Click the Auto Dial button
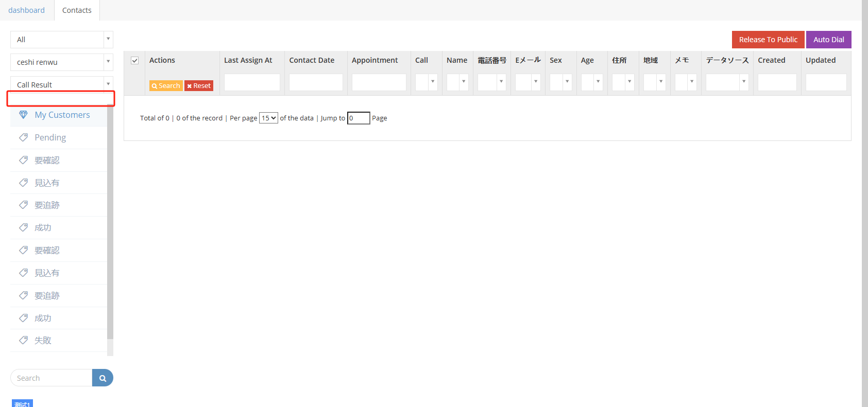 click(829, 40)
